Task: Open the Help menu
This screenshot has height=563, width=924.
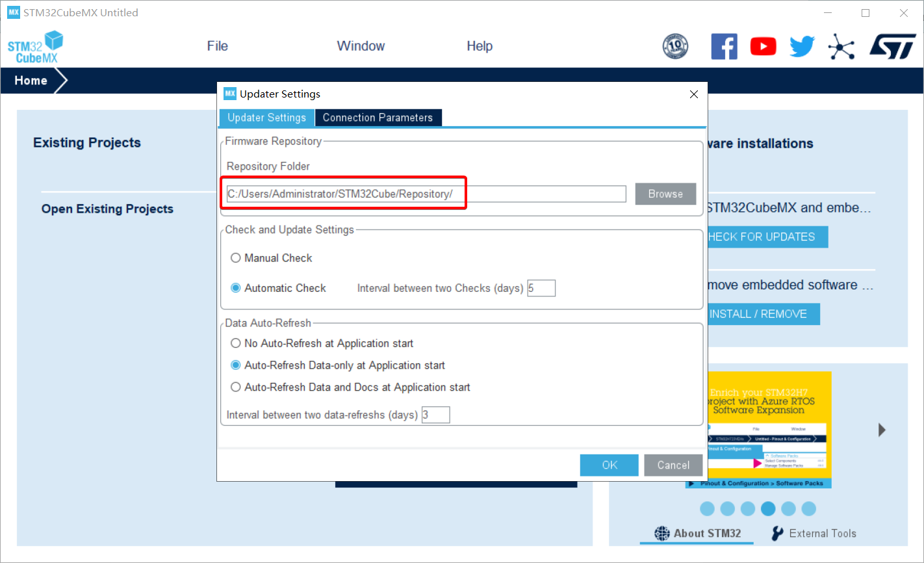Action: [x=479, y=46]
